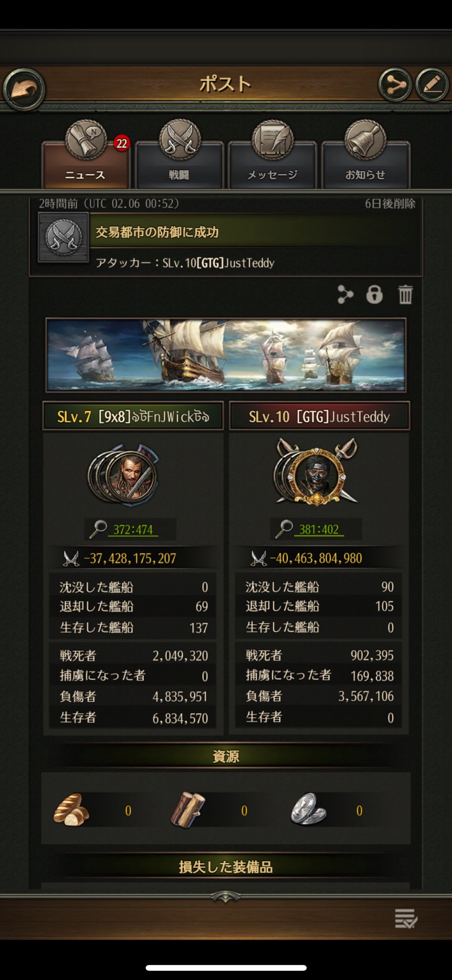Image resolution: width=452 pixels, height=980 pixels.
Task: Tap the crossed swords report icon
Action: (63, 237)
